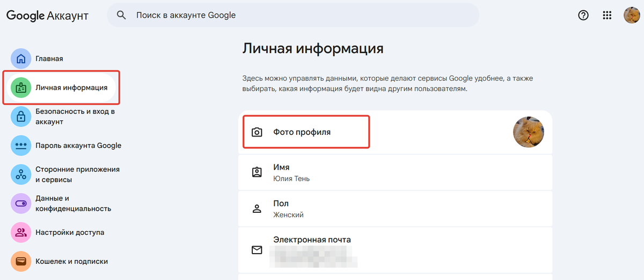Open the 'Имя' row showing Юлия Тень
Screen dimensions: 644x280
[x=395, y=173]
